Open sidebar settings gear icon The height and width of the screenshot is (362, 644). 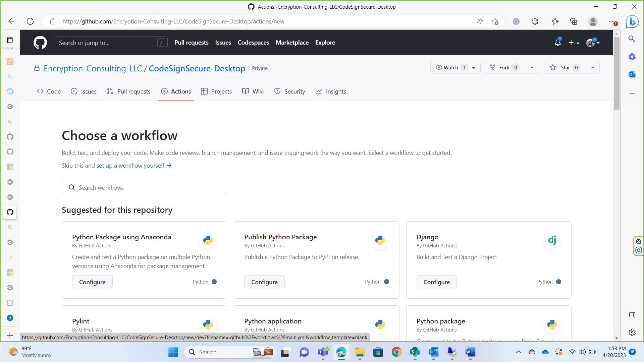632,332
